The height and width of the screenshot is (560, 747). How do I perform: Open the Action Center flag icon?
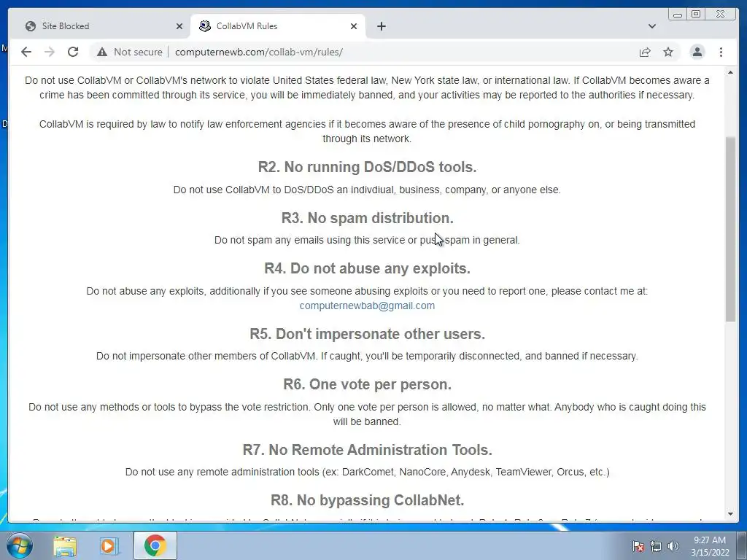[x=638, y=546]
